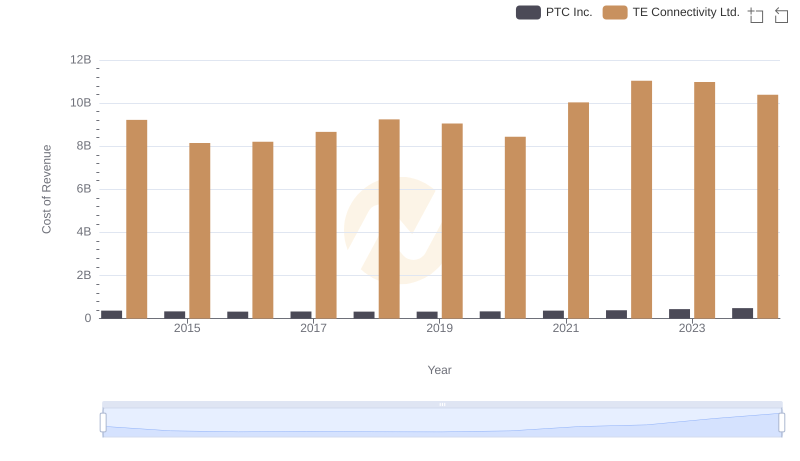The image size is (800, 461).
Task: Click the 2017 x-axis label
Action: click(313, 328)
